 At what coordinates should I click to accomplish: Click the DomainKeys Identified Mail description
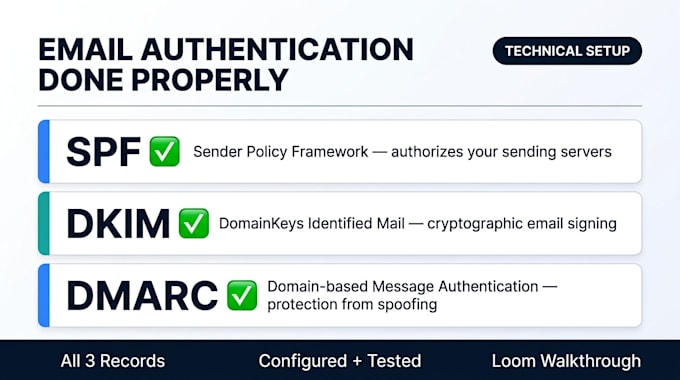click(x=418, y=224)
